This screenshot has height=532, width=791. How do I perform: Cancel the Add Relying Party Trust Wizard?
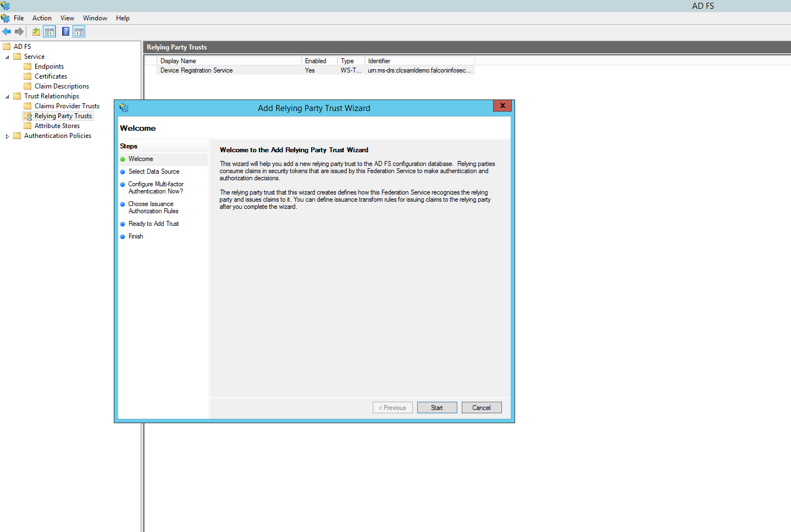(482, 408)
